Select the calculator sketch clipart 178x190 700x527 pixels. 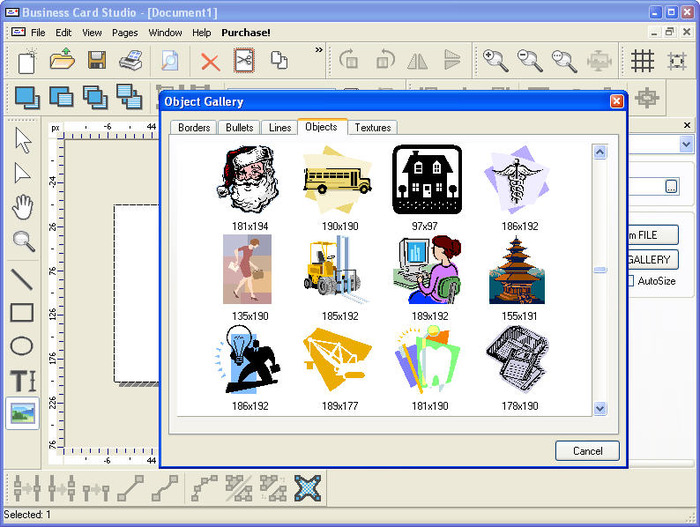[x=517, y=359]
